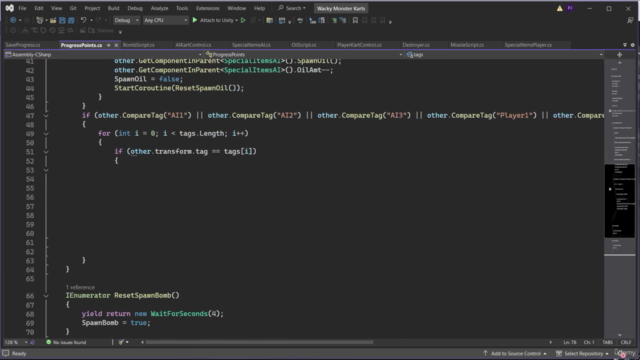Click the start without debugging play outline icon

click(x=243, y=20)
